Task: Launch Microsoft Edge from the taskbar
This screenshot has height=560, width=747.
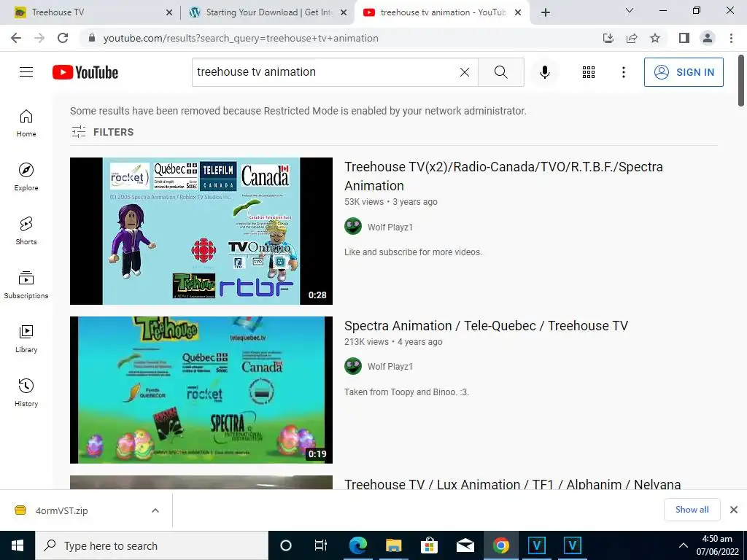Action: click(x=357, y=545)
